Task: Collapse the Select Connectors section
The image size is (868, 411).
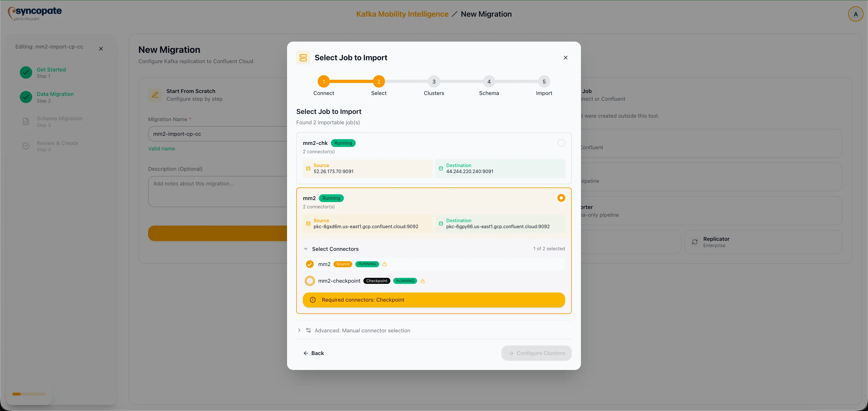Action: point(306,249)
